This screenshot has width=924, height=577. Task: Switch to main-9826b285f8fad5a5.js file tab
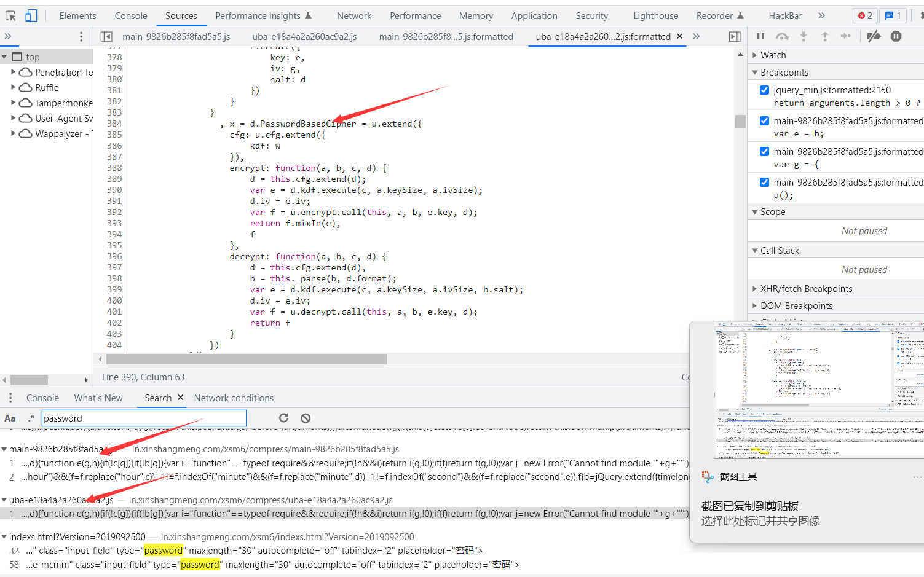(176, 37)
